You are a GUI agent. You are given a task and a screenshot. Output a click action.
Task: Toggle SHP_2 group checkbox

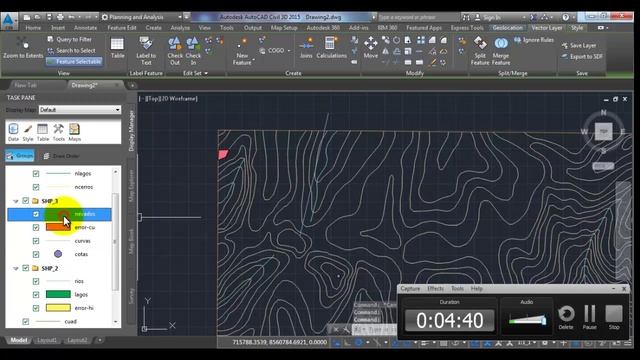pos(26,268)
